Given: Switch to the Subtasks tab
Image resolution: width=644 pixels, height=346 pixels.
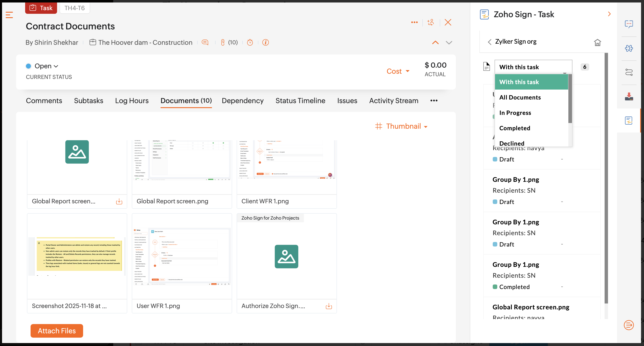Looking at the screenshot, I should (x=89, y=101).
